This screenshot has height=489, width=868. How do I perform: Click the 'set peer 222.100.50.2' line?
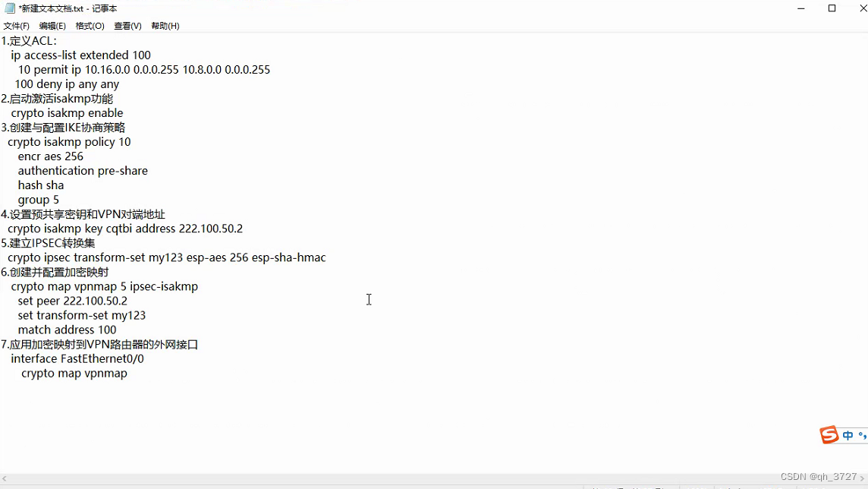(x=73, y=301)
